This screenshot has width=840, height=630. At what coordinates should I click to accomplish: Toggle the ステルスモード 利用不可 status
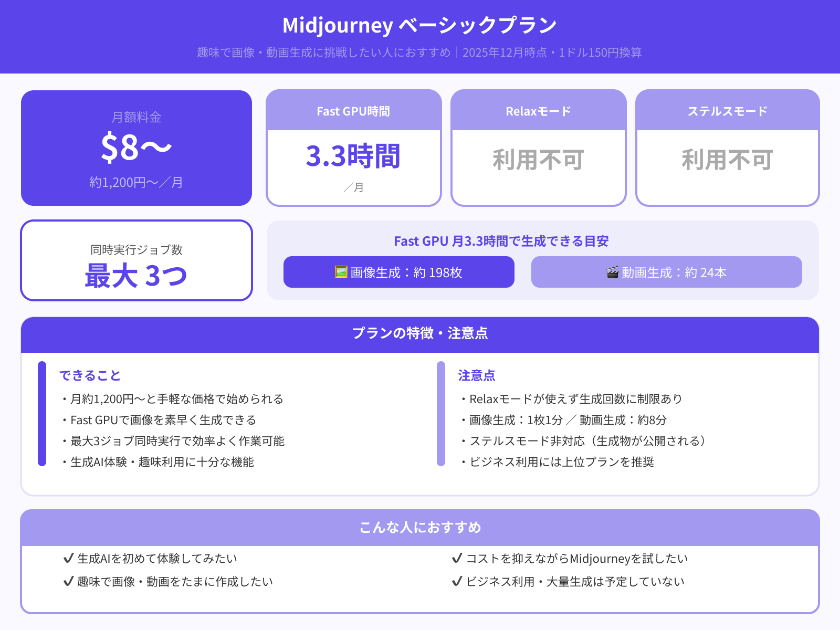coord(727,160)
